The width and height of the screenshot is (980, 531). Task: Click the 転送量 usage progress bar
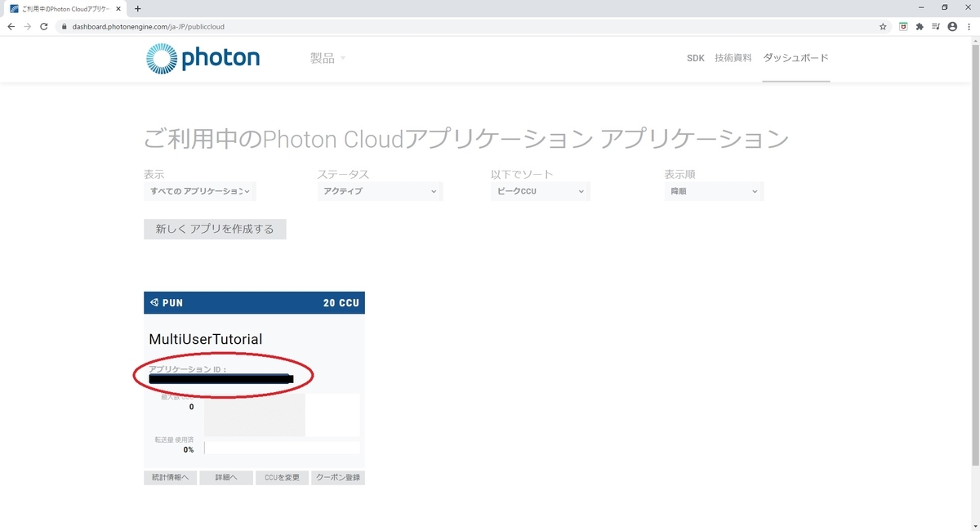[x=282, y=447]
